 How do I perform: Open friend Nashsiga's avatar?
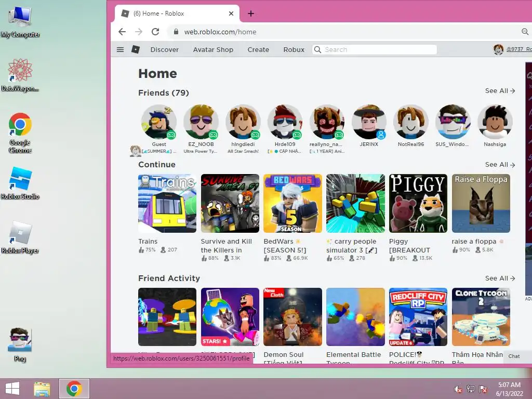495,122
